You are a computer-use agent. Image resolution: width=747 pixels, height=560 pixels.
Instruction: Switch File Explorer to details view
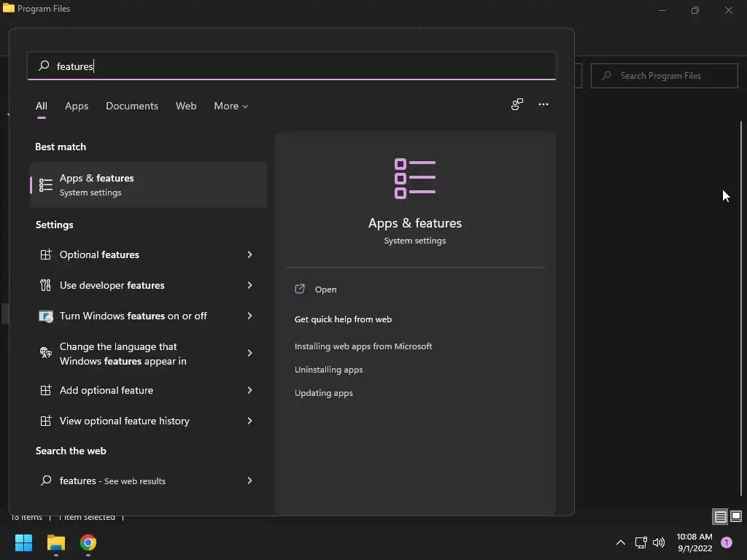coord(720,517)
